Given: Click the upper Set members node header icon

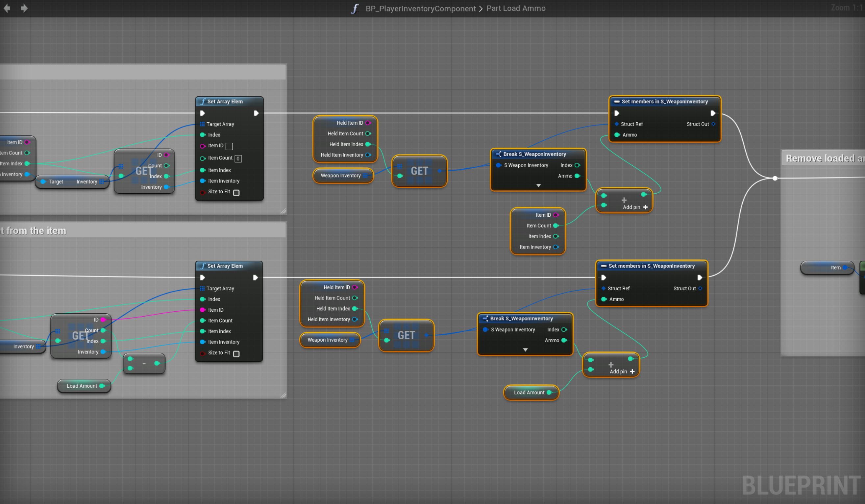Looking at the screenshot, I should click(617, 102).
